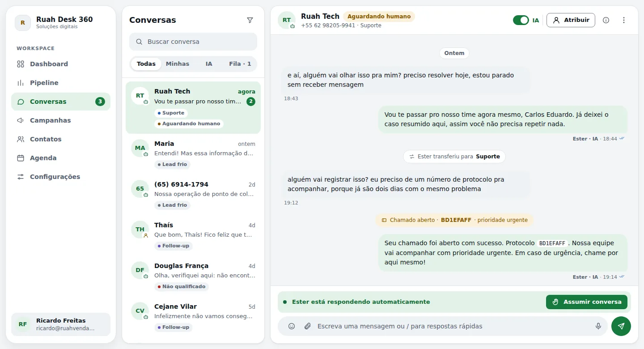644x349 pixels.
Task: Click the info icon in chat header
Action: (x=606, y=20)
